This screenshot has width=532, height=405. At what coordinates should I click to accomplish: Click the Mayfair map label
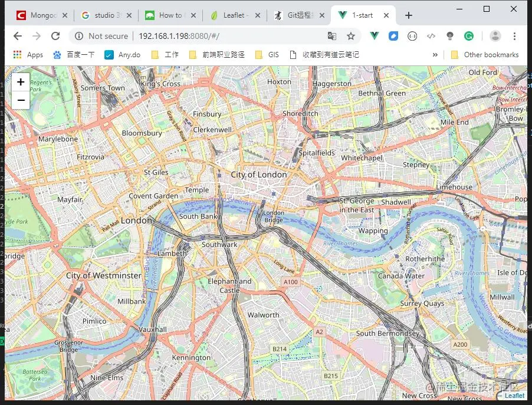pos(70,199)
